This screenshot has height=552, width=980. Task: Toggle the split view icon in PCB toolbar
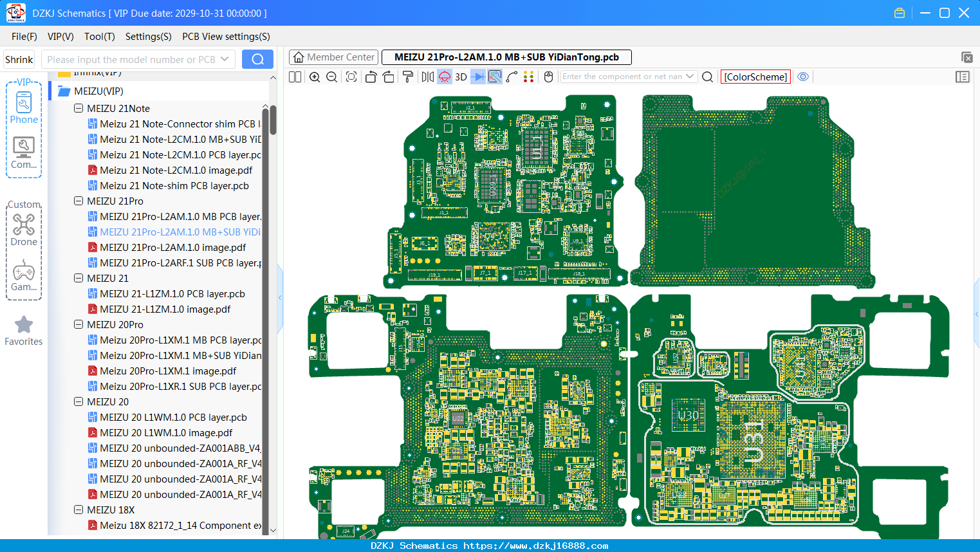tap(295, 77)
